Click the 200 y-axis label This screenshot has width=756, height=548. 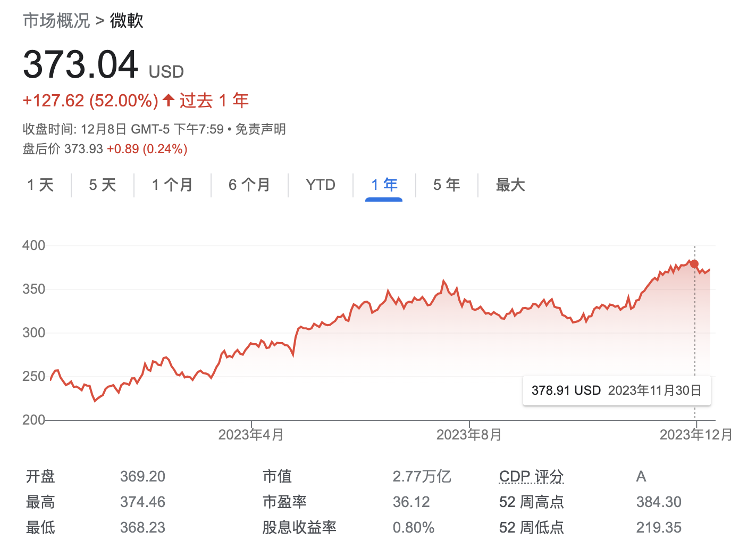pos(33,420)
